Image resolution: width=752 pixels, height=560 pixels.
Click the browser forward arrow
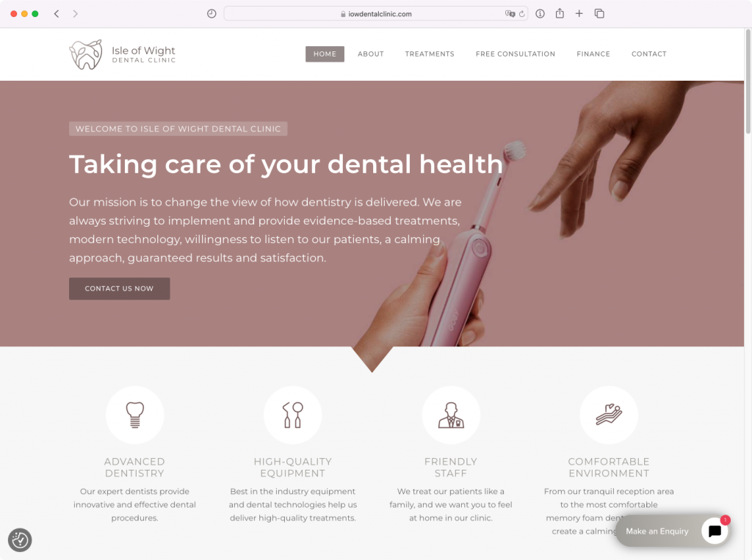[x=76, y=14]
